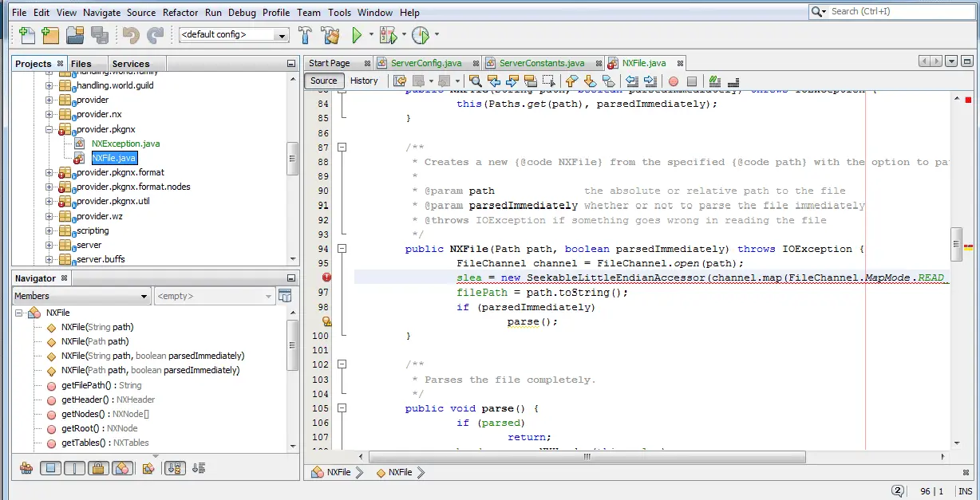Image resolution: width=980 pixels, height=500 pixels.
Task: Select NXException.java in the project tree
Action: tap(125, 144)
